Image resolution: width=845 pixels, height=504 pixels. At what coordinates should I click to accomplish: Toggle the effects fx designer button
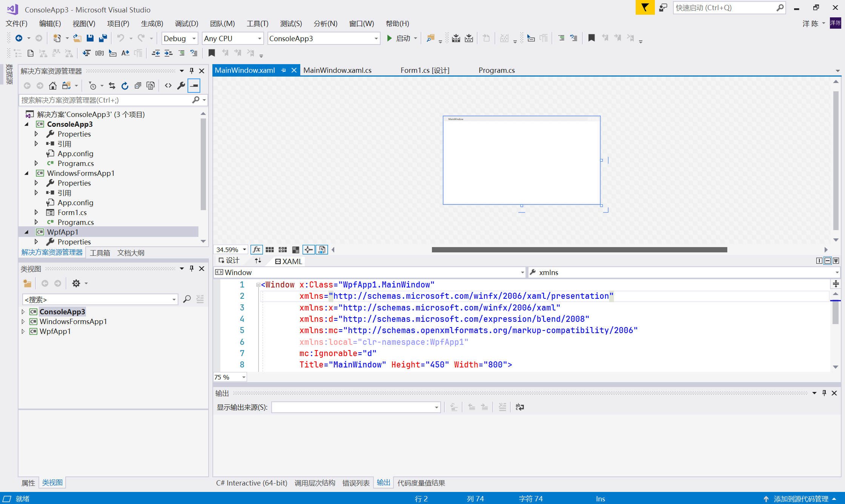click(257, 250)
